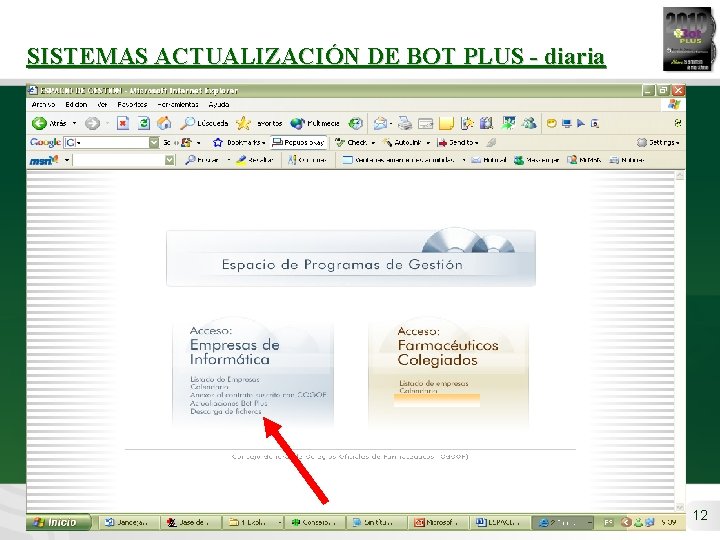Image resolution: width=720 pixels, height=540 pixels.
Task: Open the Descarga de ficheros link
Action: click(225, 411)
